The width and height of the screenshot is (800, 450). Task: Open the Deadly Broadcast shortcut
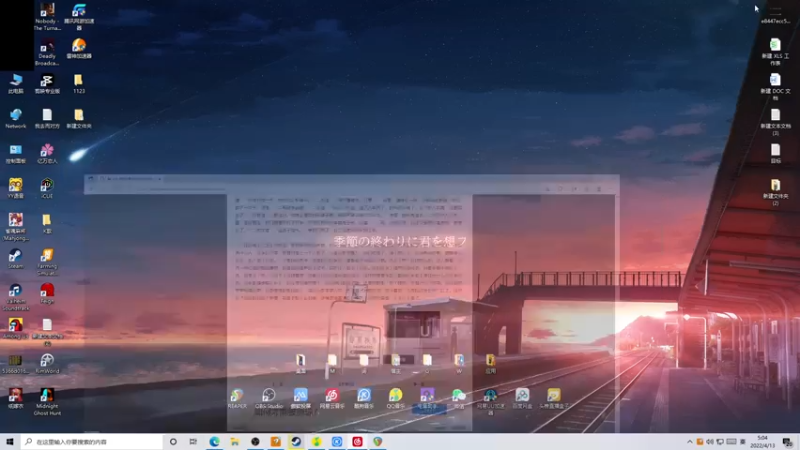[x=47, y=52]
